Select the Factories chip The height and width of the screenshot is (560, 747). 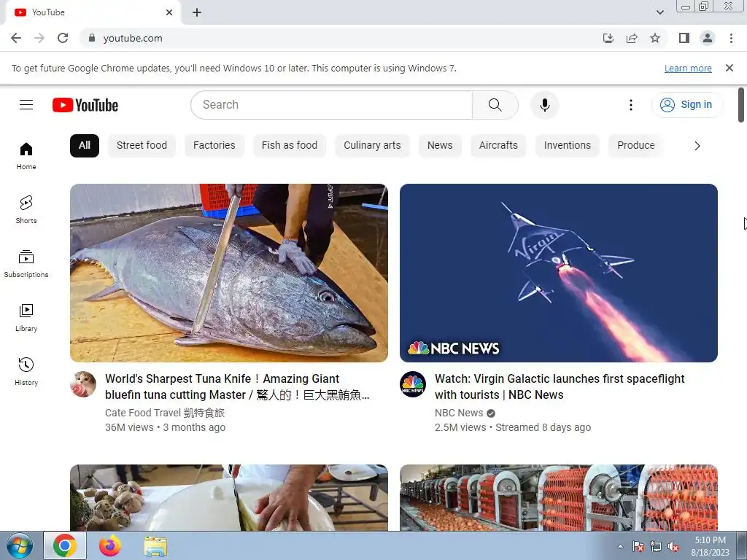pos(214,146)
